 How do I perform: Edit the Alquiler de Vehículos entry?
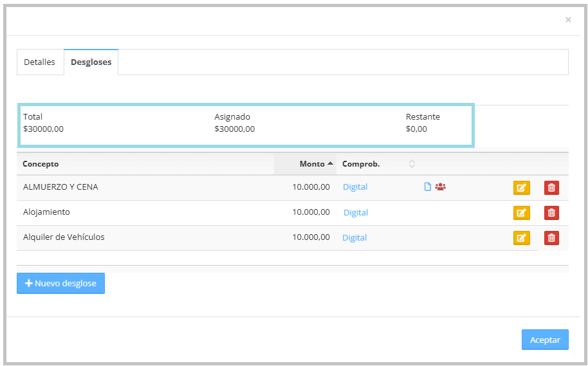521,238
